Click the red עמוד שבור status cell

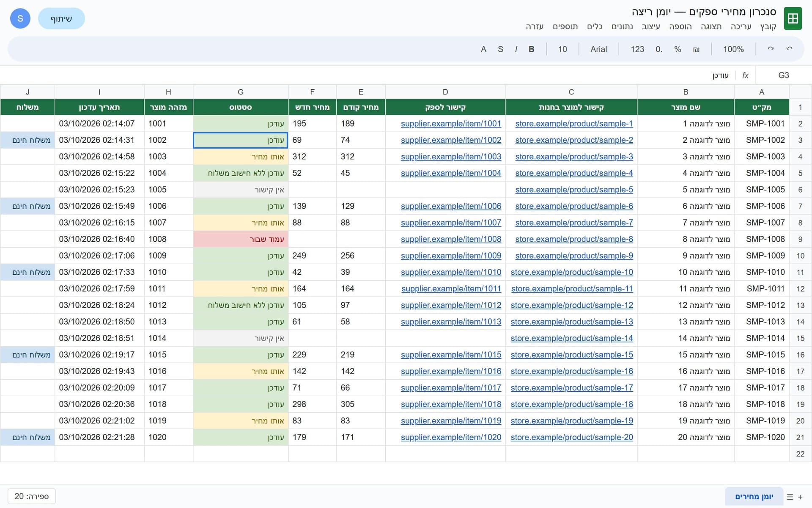click(240, 239)
